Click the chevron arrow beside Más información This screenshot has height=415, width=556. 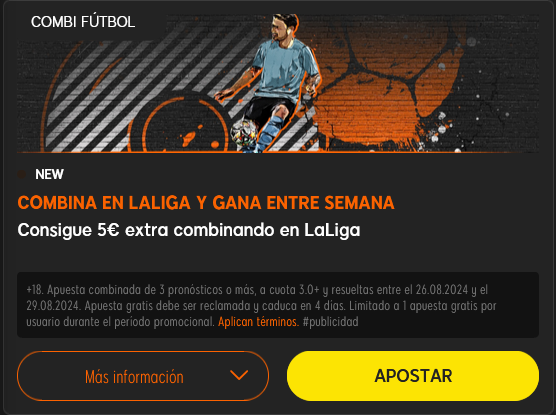coord(239,375)
